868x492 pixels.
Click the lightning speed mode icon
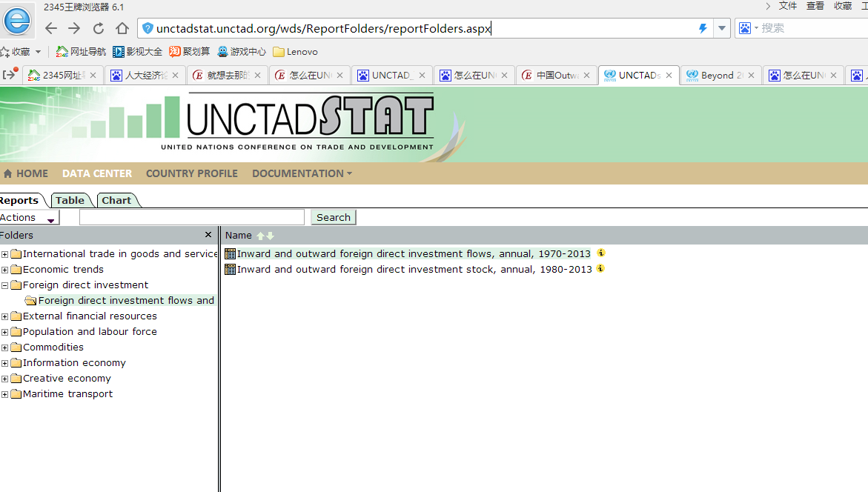[703, 28]
